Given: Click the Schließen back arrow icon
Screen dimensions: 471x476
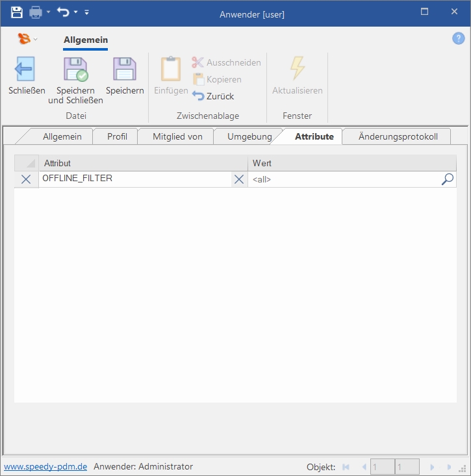Looking at the screenshot, I should tap(26, 69).
